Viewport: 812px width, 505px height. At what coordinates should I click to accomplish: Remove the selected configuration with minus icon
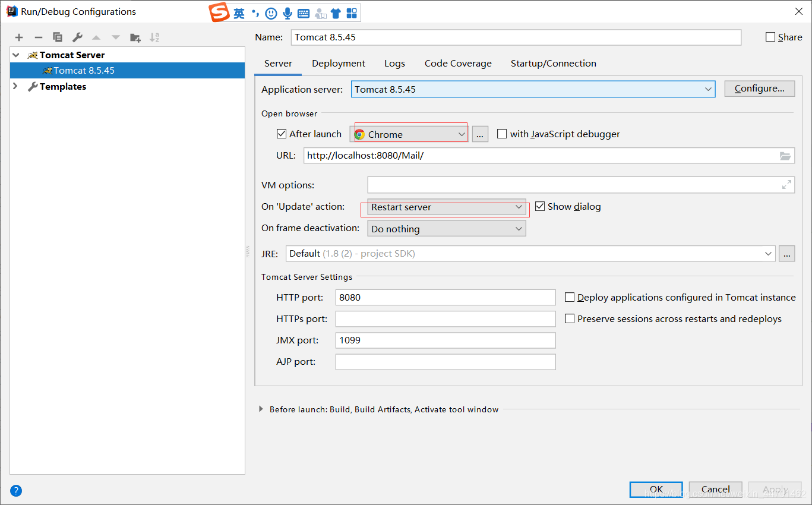(x=39, y=37)
